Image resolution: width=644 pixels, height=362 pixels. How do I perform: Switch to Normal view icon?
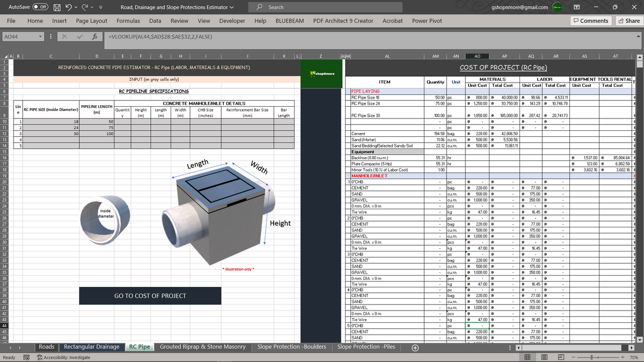coord(528,357)
